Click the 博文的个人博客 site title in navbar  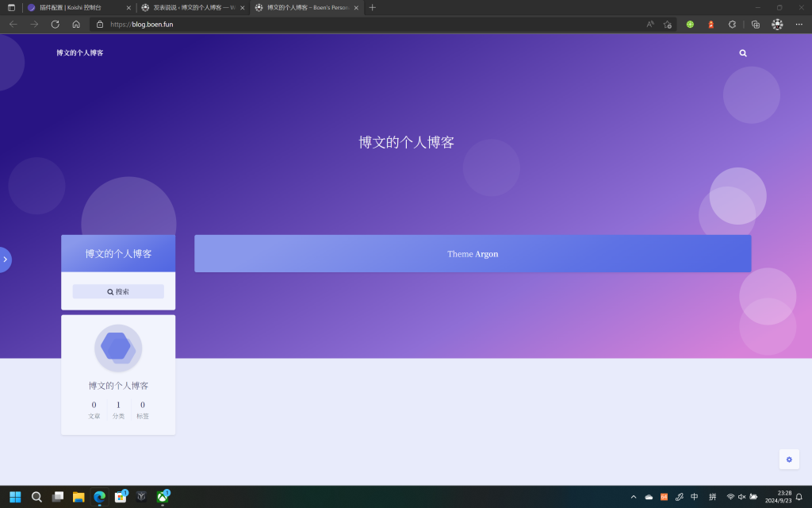pyautogui.click(x=79, y=53)
